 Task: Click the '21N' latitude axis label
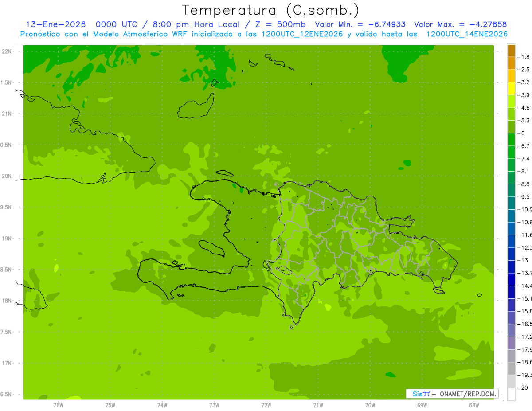8,114
